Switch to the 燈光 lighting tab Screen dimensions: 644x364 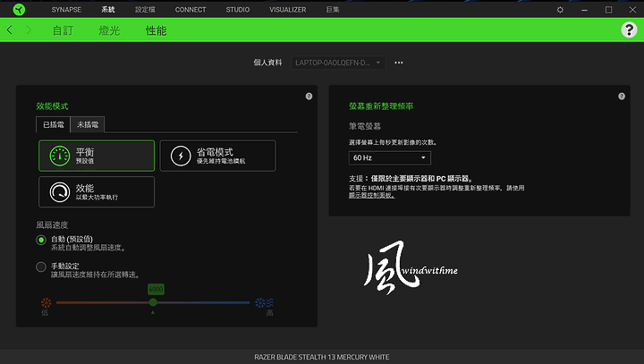(x=109, y=30)
